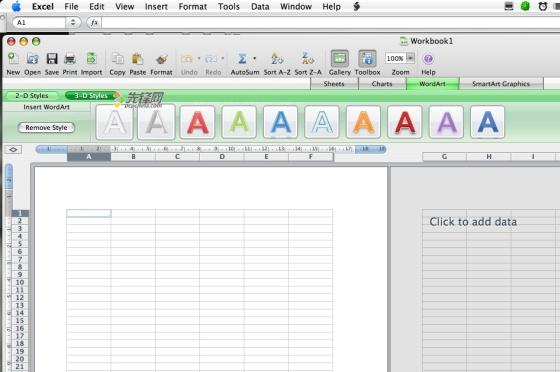Click the green menu bar status icon
Screen dimensions: 560x372
[x=525, y=6]
